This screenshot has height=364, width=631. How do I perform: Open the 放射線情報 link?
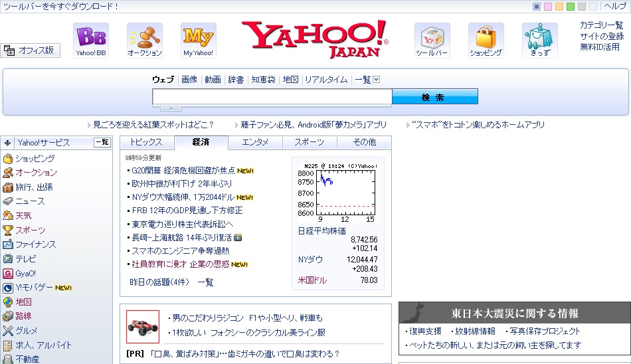click(x=476, y=331)
